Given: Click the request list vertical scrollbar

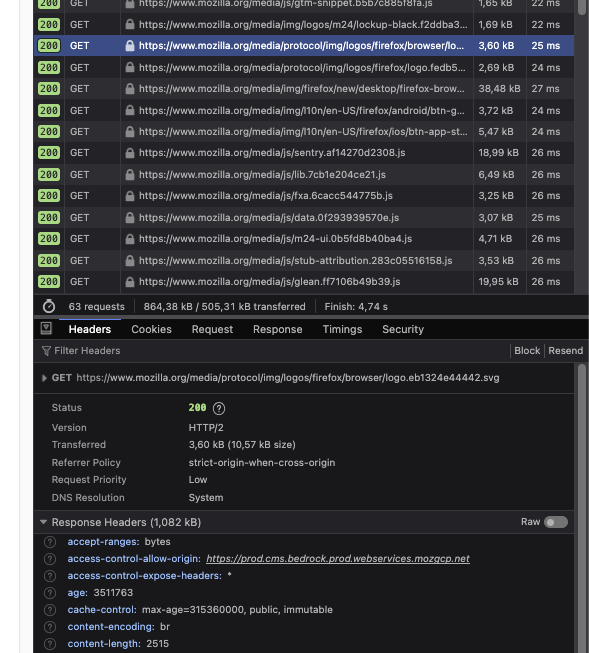Looking at the screenshot, I should (582, 8).
